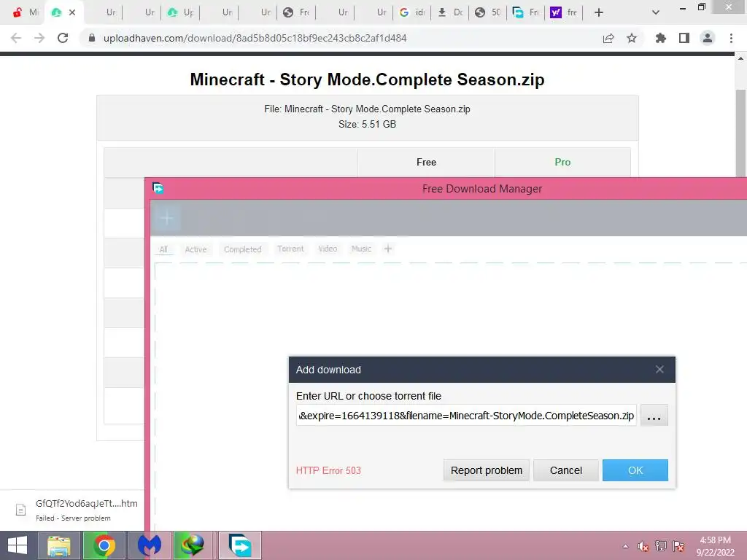Switch to the All downloads tab
Screen dimensions: 747x560
(x=163, y=249)
